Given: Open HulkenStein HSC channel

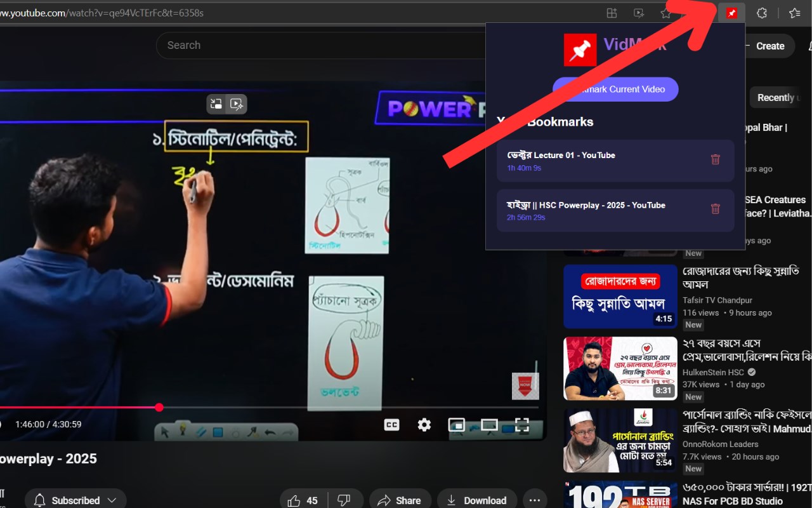Looking at the screenshot, I should (x=713, y=372).
